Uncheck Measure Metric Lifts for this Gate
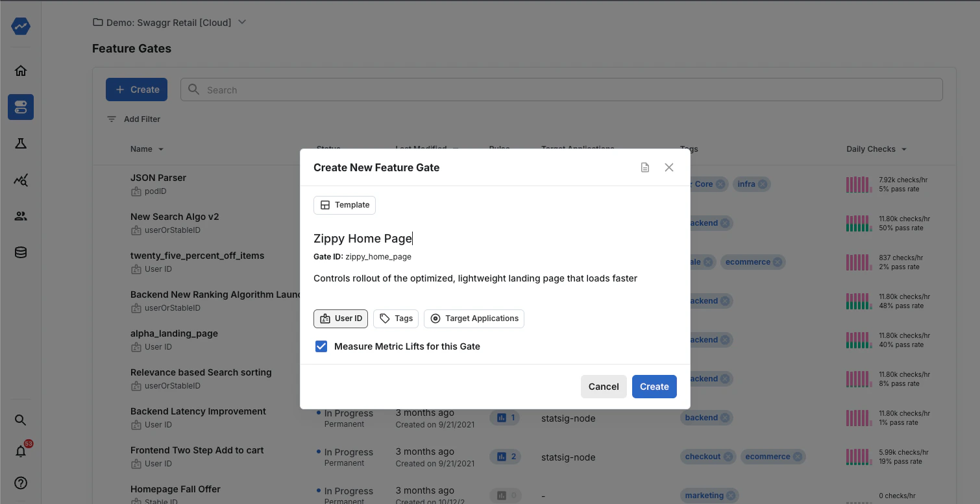 pos(321,346)
